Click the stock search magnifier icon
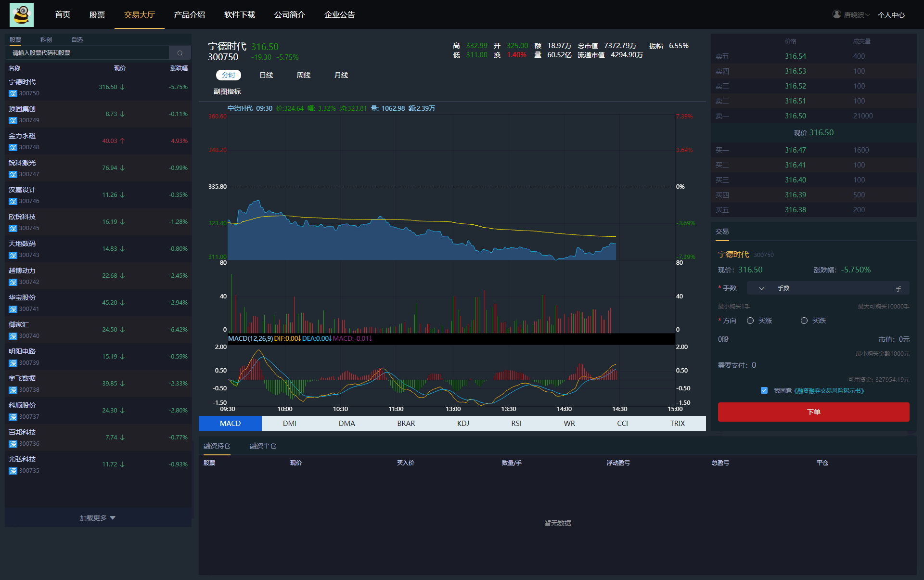 point(180,53)
